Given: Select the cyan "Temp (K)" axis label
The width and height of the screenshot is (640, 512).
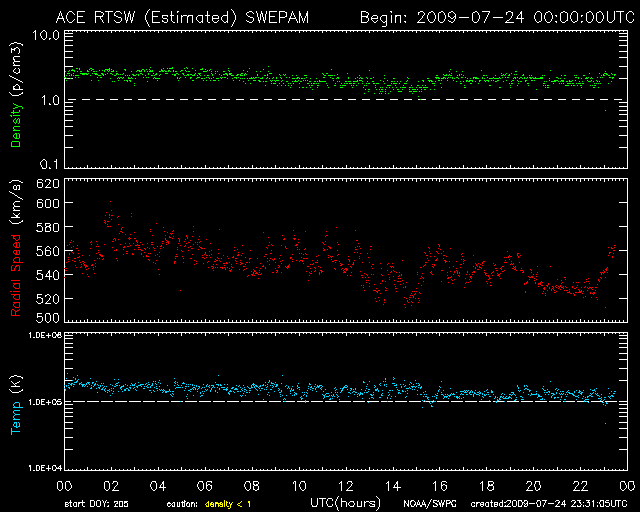Looking at the screenshot, I should click(16, 405).
